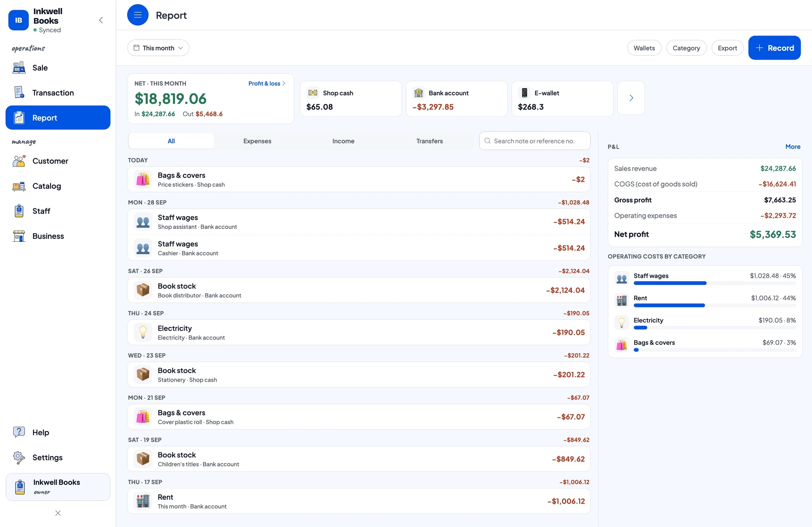Image resolution: width=812 pixels, height=527 pixels.
Task: Select the Transfers tab
Action: (x=429, y=141)
